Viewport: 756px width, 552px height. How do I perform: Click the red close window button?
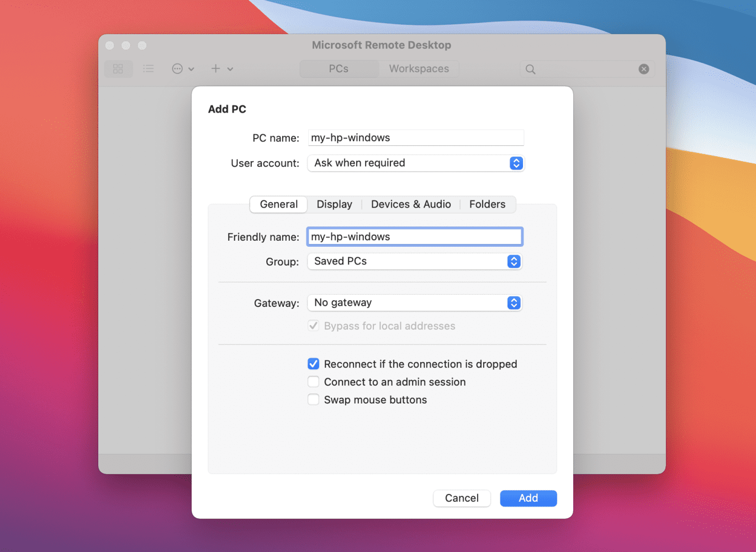(110, 45)
